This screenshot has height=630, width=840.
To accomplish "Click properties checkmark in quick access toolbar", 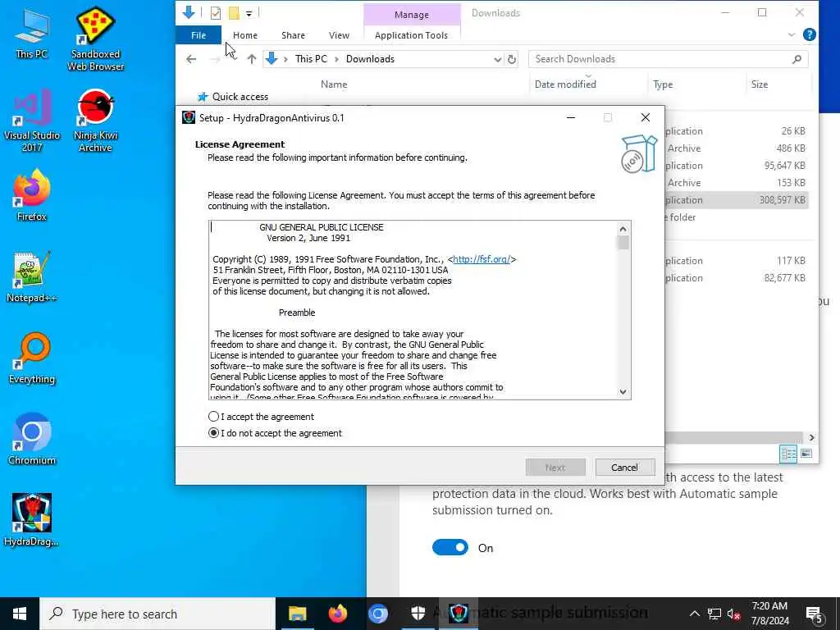I will point(216,13).
